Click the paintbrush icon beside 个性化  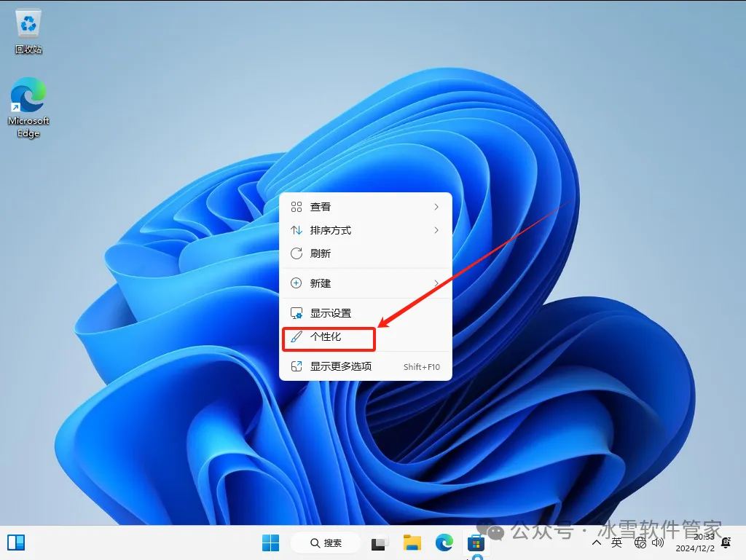[297, 337]
